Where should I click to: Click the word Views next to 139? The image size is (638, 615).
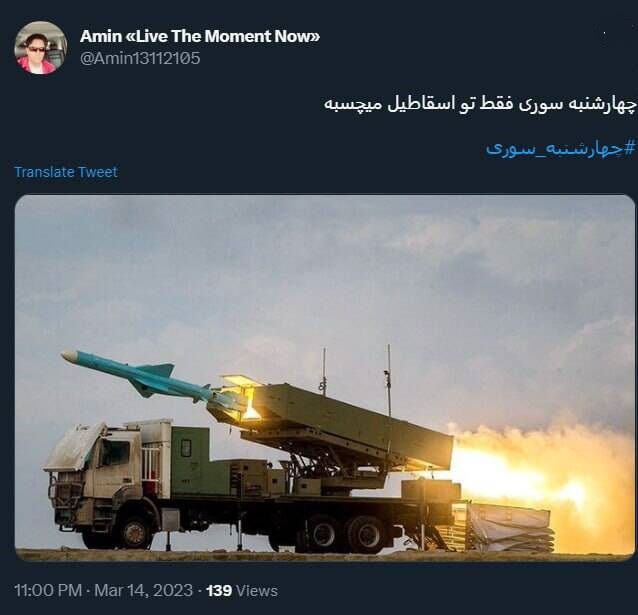(256, 591)
